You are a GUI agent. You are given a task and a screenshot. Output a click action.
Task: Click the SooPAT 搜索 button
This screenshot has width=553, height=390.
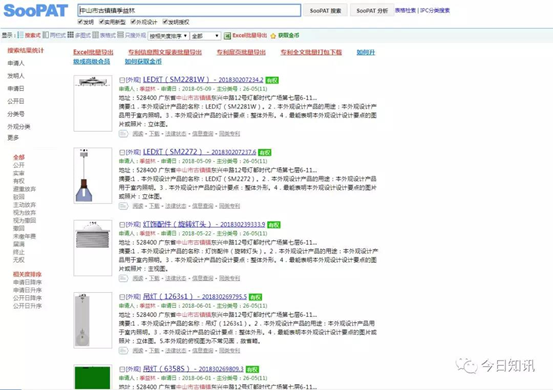(x=325, y=11)
